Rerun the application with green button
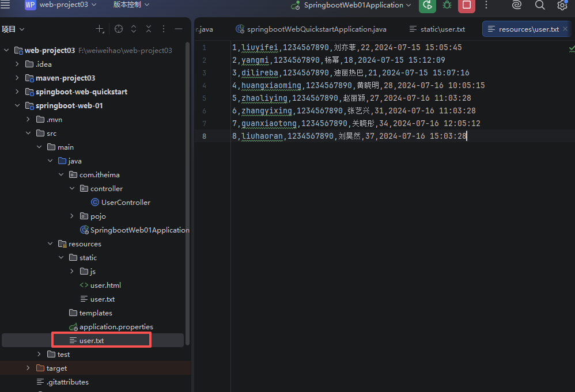This screenshot has width=575, height=392. (427, 5)
